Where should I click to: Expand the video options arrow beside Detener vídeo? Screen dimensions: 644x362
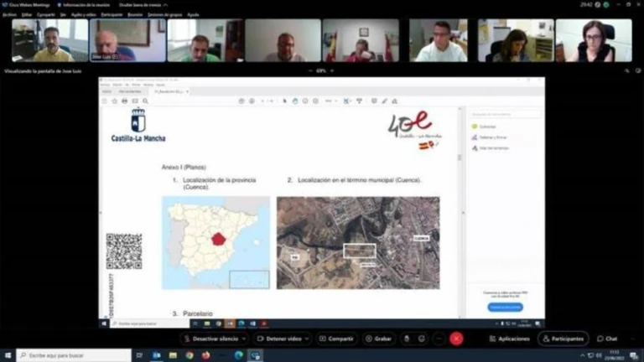pyautogui.click(x=308, y=339)
